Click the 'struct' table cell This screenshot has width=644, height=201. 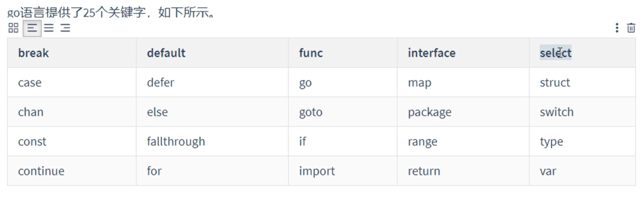pos(582,82)
